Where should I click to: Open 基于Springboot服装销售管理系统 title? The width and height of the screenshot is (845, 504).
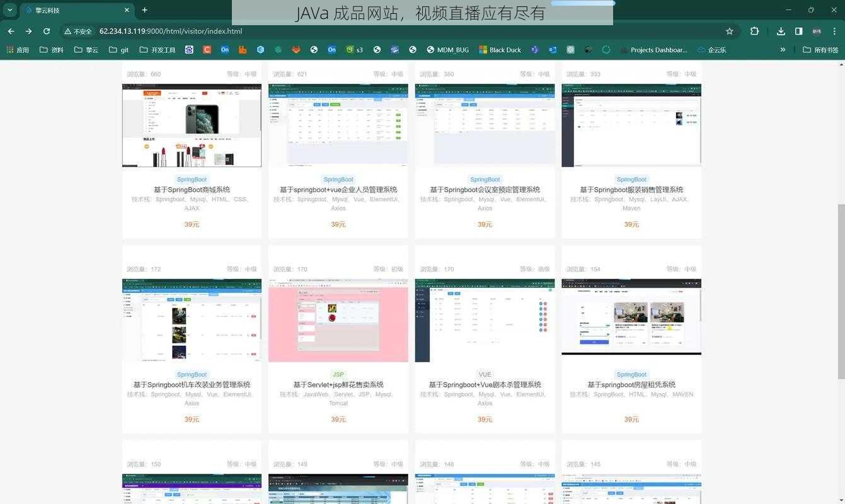[x=631, y=190]
